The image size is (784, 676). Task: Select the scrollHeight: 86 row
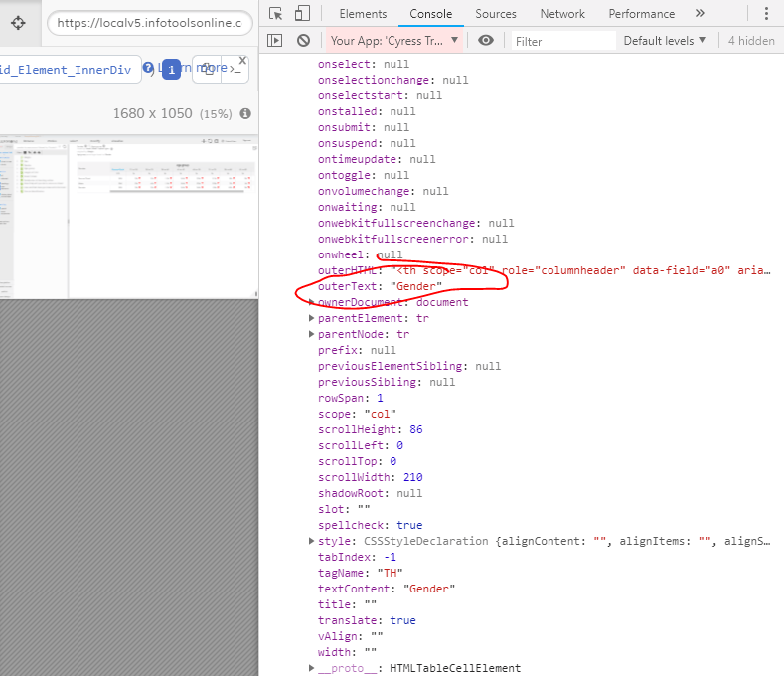[x=371, y=429]
